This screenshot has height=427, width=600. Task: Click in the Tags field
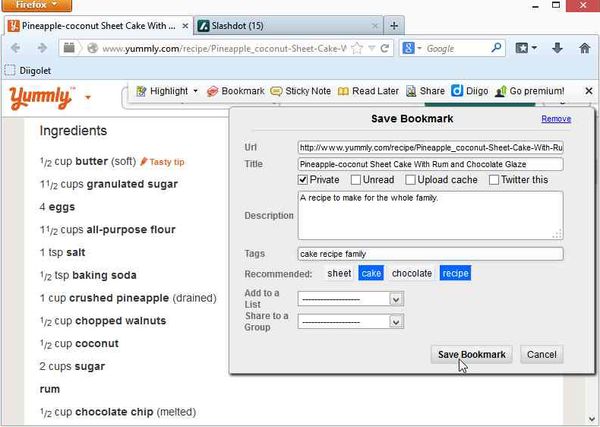tap(430, 254)
